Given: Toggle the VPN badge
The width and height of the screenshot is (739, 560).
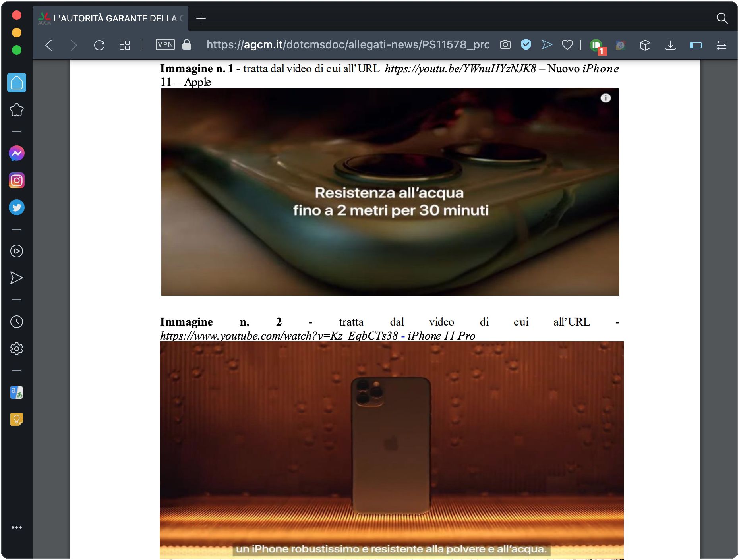Looking at the screenshot, I should pos(165,44).
